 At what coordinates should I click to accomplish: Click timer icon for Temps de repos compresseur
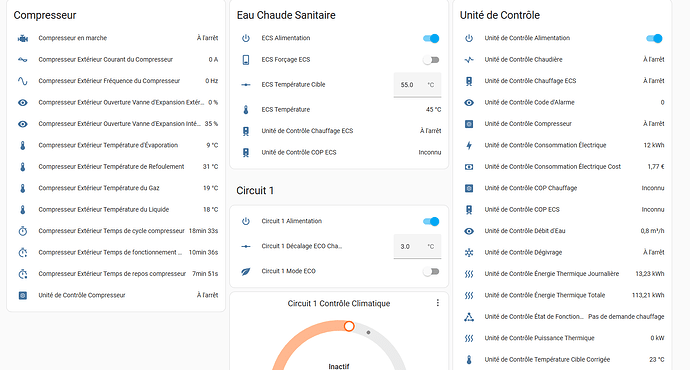tap(22, 274)
